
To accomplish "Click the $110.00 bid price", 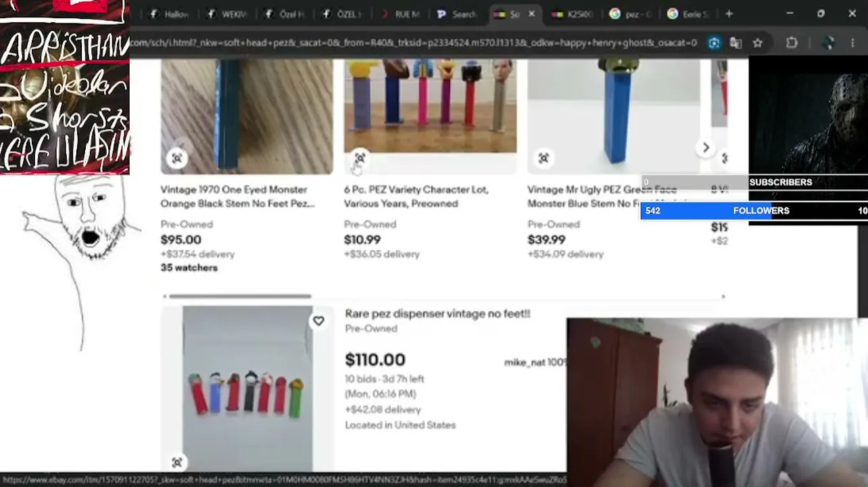I will [375, 360].
